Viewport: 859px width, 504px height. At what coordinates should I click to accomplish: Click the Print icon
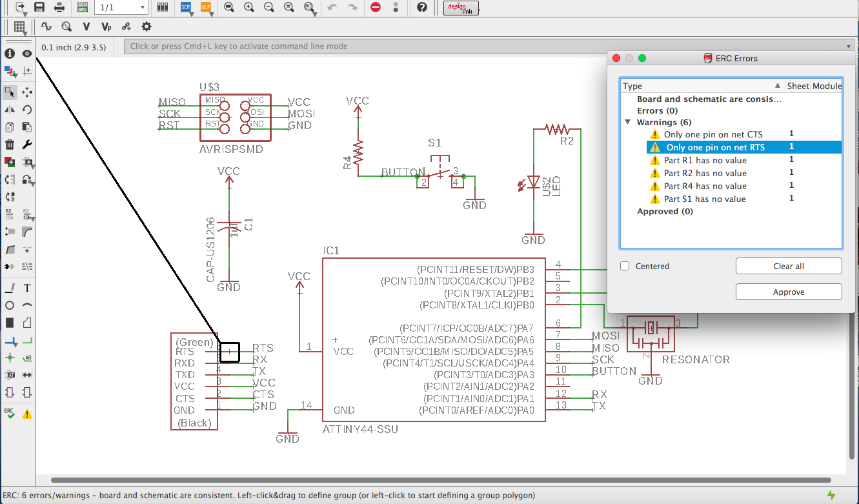click(x=59, y=7)
